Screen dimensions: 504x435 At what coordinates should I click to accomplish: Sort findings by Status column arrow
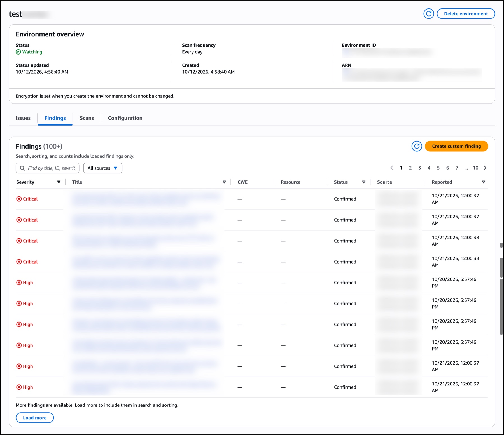(x=364, y=182)
